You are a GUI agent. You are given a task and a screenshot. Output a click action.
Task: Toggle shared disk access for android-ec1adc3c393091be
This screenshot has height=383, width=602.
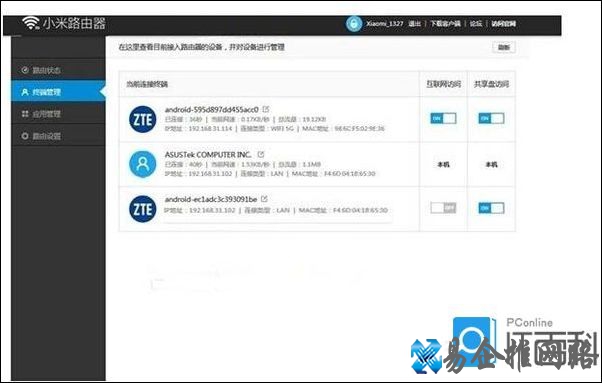click(491, 208)
